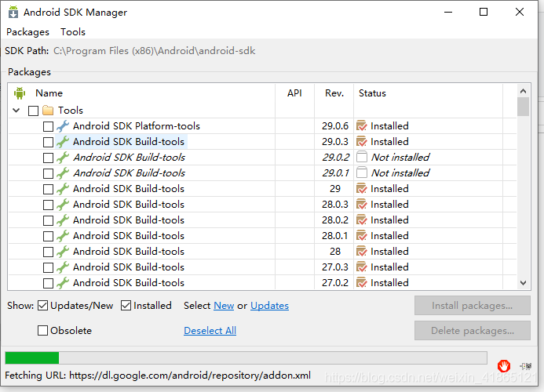Click wrench icon for Build-tools 27.0.2

[x=63, y=283]
